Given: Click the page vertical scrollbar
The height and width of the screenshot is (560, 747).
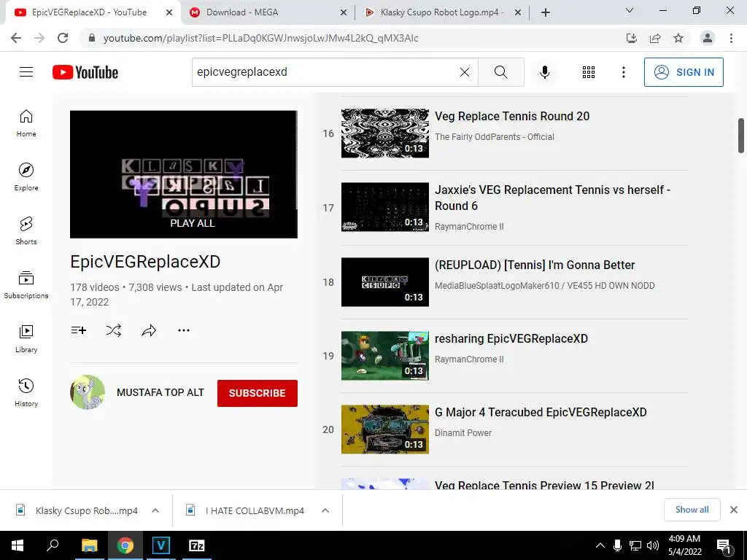Looking at the screenshot, I should pyautogui.click(x=741, y=136).
